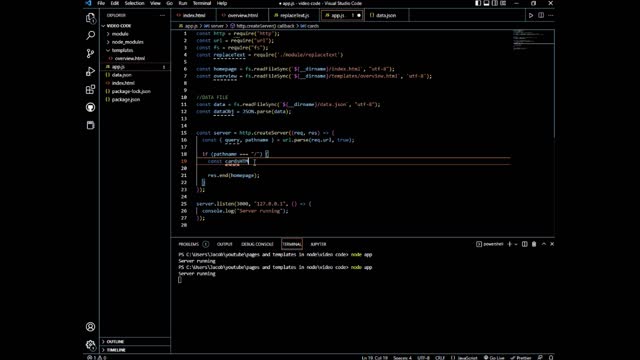The height and width of the screenshot is (360, 640).
Task: Open package-lock.json in the explorer tree
Action: coord(135,91)
